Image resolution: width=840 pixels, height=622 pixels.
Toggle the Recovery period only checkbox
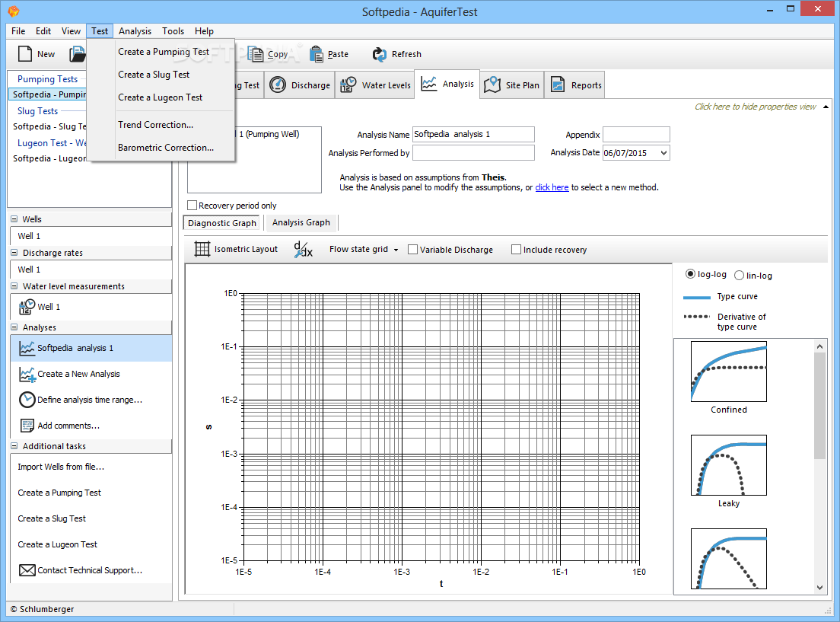point(192,206)
